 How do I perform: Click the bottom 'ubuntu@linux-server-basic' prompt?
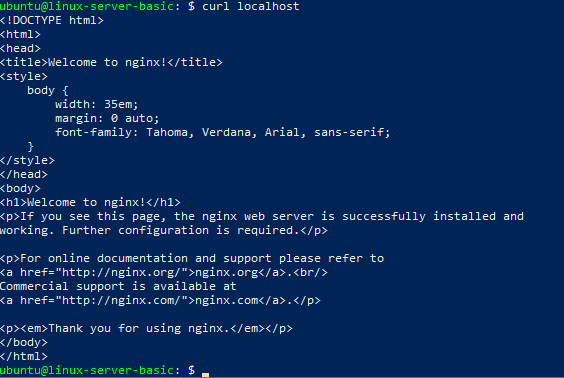point(87,370)
